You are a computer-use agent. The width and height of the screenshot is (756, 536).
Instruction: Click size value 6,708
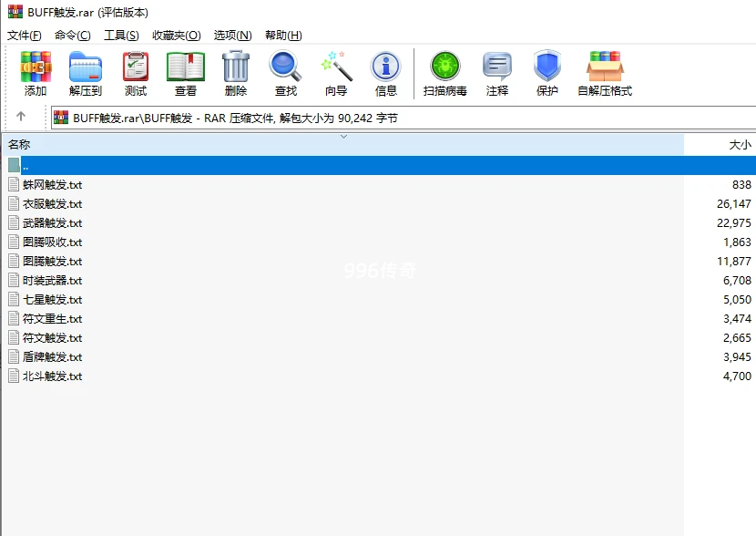pos(737,280)
